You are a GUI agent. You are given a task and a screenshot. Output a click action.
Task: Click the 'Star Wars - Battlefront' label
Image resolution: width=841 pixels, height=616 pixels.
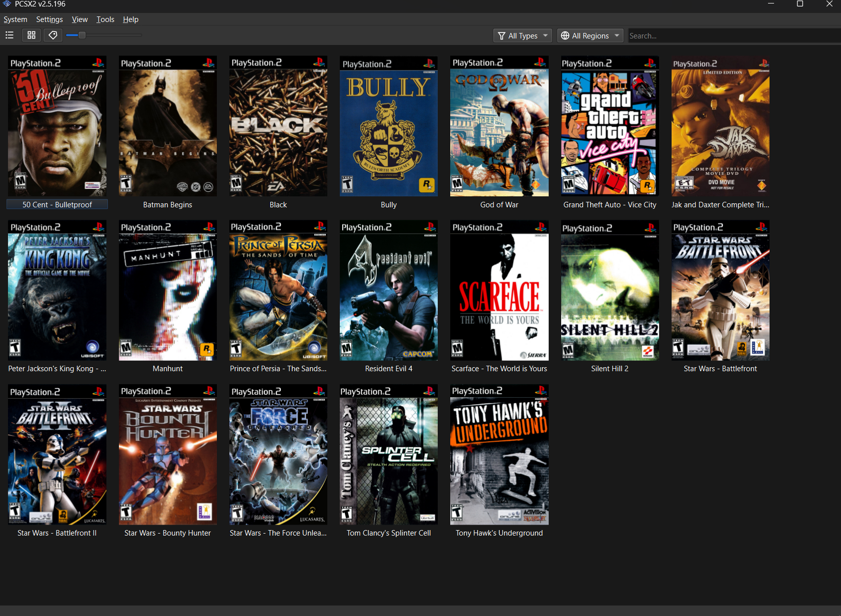721,369
